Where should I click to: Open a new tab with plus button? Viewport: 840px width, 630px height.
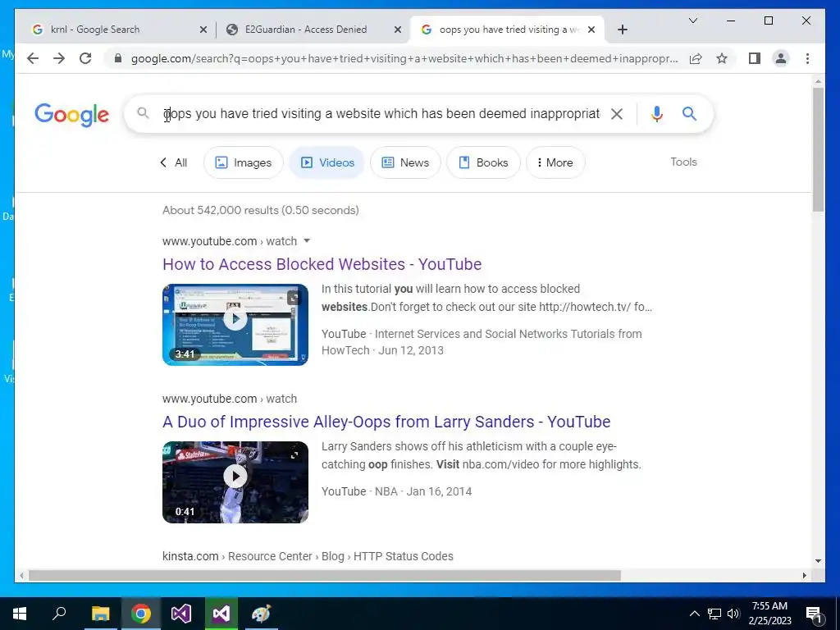[x=622, y=30]
